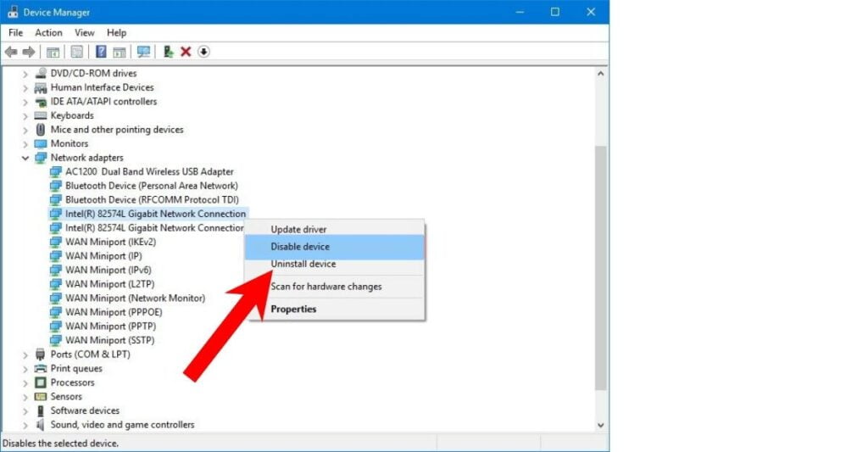Viewport: 868px width, 452px height.
Task: Select WAN Miniport (IPv6)
Action: click(x=108, y=271)
